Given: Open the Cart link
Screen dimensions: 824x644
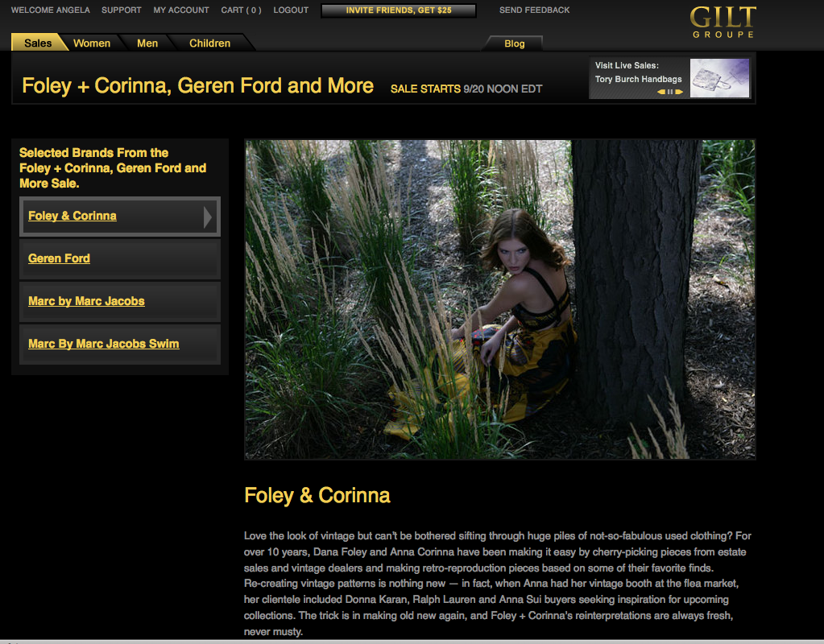Looking at the screenshot, I should (241, 10).
